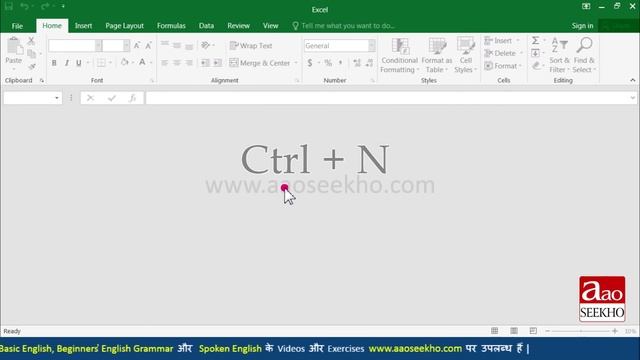Open Format as Table gallery
This screenshot has height=360, width=640.
[x=437, y=56]
